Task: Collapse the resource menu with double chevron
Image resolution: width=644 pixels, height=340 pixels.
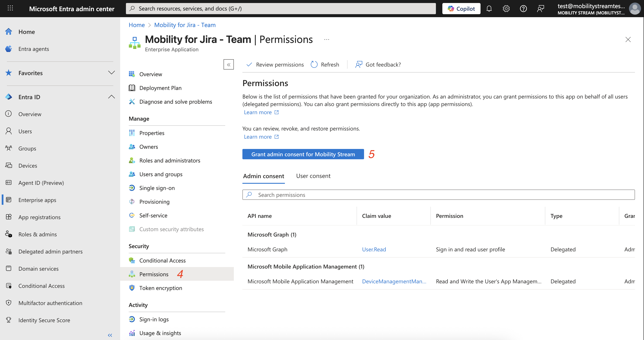Action: pos(228,65)
